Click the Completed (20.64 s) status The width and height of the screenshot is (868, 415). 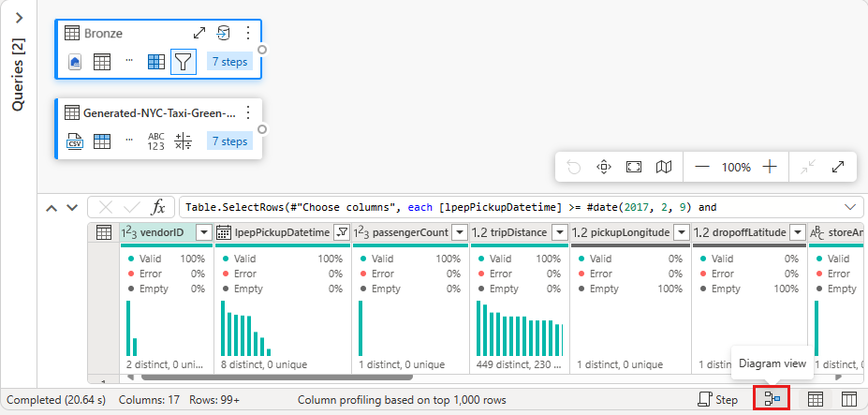[56, 399]
